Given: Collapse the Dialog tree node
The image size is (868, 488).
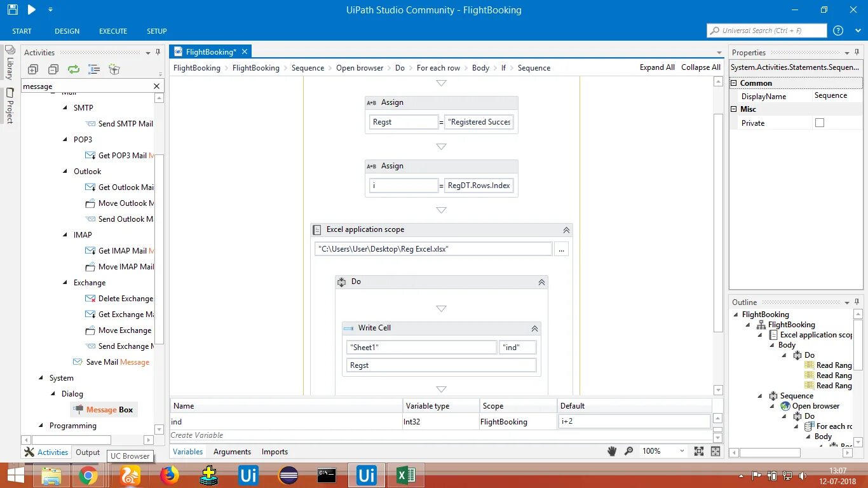Looking at the screenshot, I should [x=53, y=393].
